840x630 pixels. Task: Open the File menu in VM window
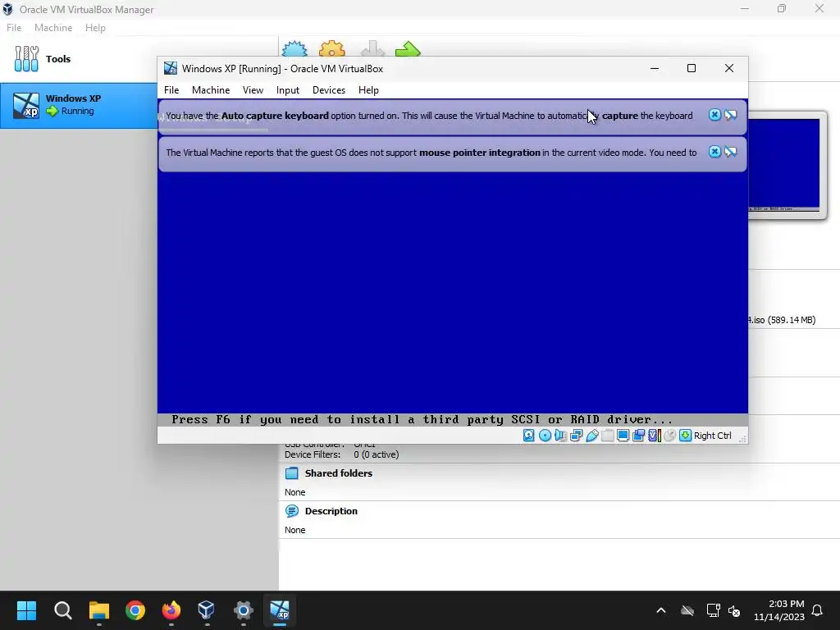pos(171,90)
